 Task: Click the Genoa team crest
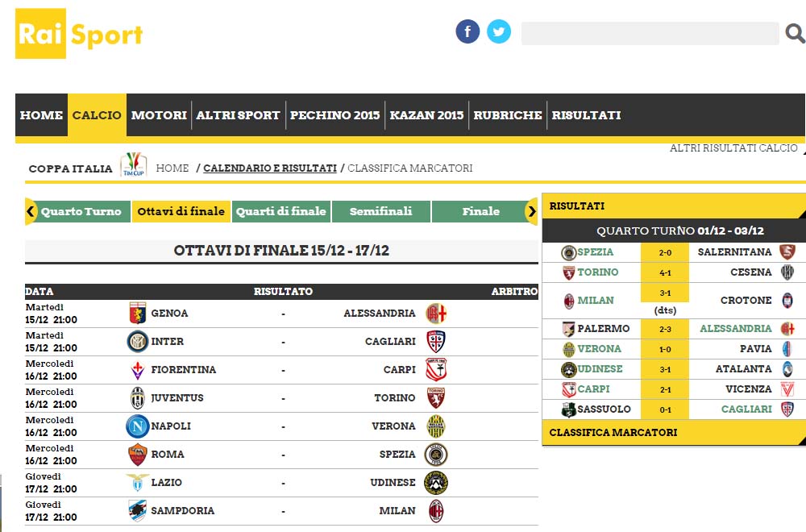point(138,313)
